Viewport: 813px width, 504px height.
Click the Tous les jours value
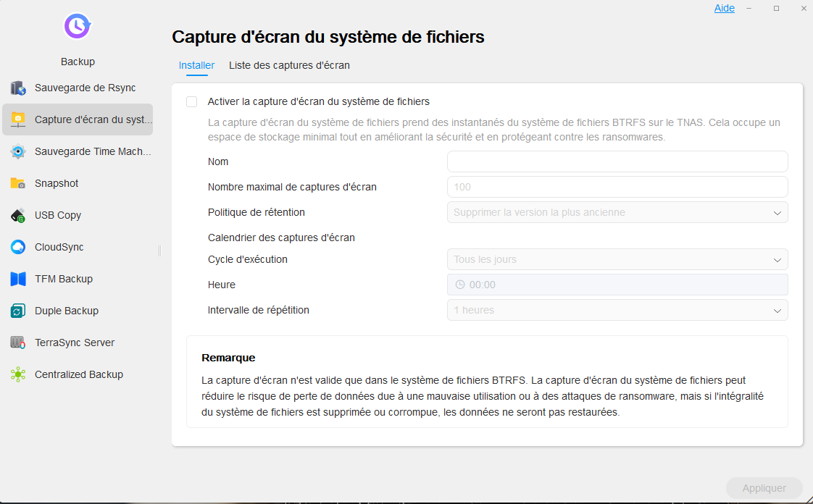(x=485, y=259)
